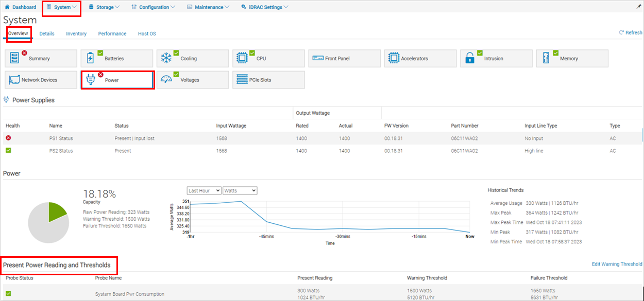Open the iDRAC Settings menu

click(x=265, y=7)
